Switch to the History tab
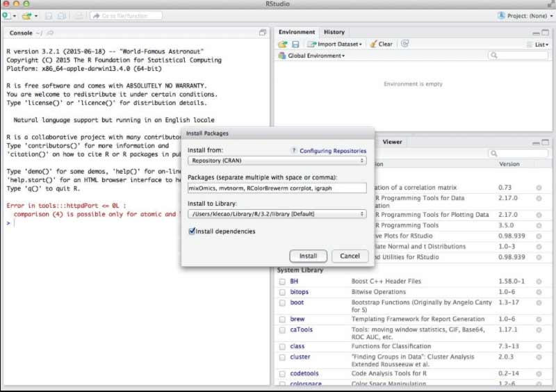 [x=334, y=32]
